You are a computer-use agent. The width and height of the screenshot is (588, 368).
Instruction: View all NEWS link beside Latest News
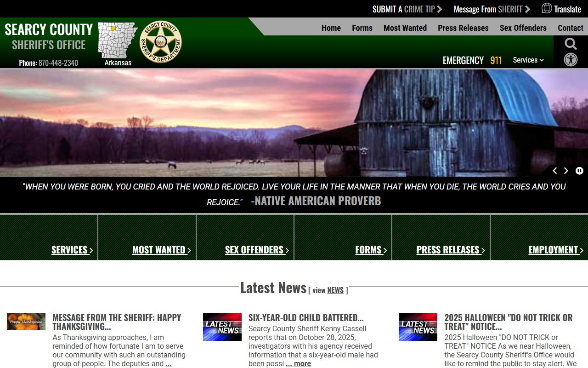click(335, 290)
